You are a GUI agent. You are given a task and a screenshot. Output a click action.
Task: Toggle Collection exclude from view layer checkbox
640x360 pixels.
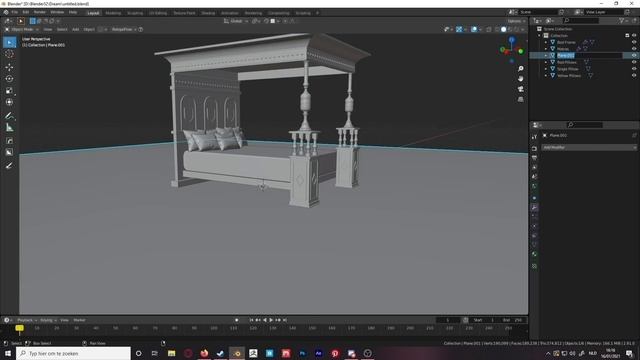(x=627, y=36)
